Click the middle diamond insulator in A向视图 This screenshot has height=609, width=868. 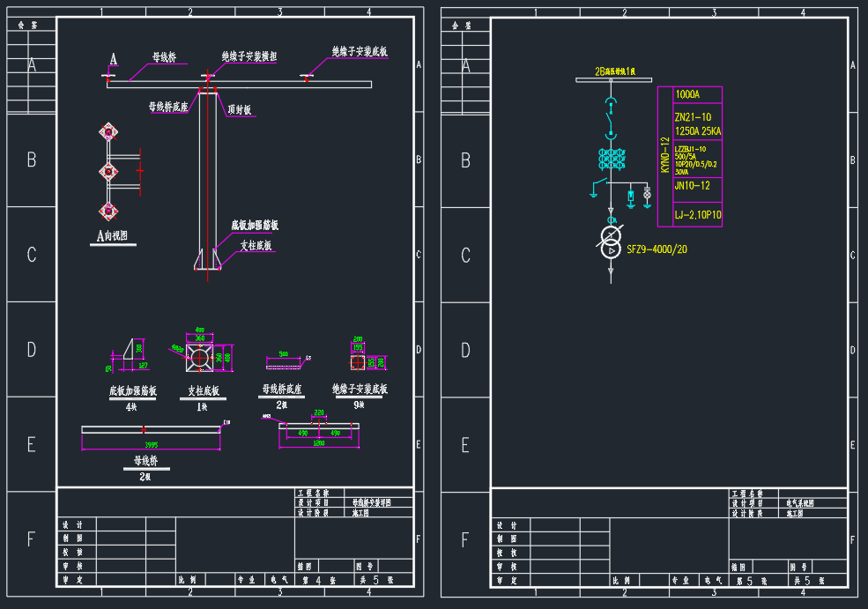[x=108, y=170]
